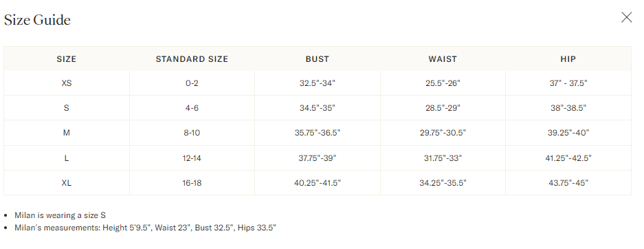
Task: Click the 41.25"-42.5" hip measurement
Action: 568,158
